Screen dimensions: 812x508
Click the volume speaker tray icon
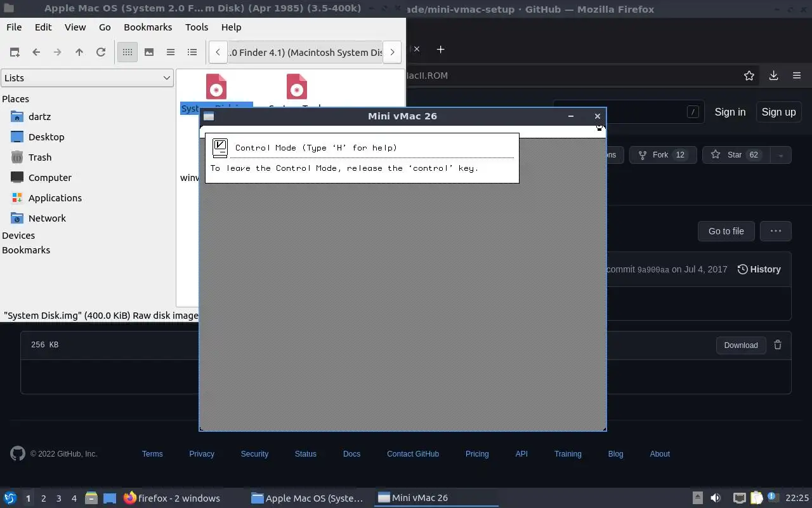pyautogui.click(x=716, y=498)
